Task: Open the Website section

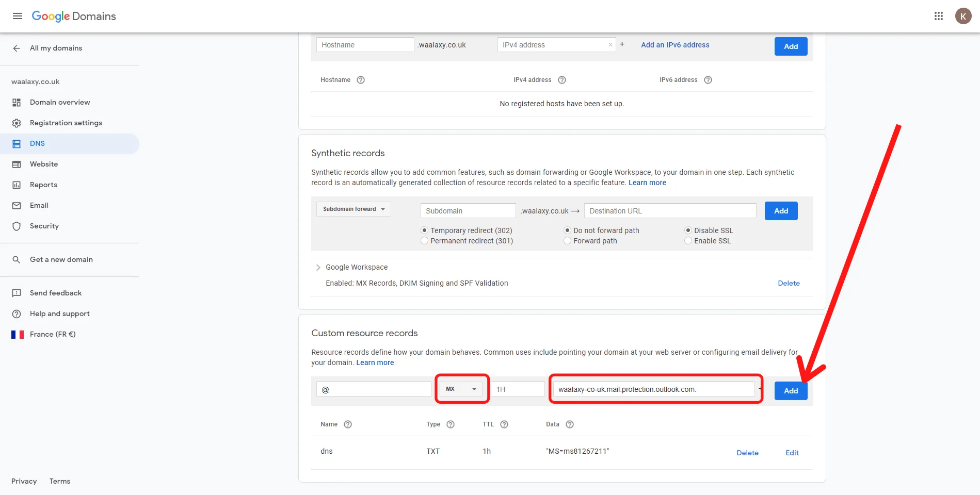Action: tap(44, 164)
